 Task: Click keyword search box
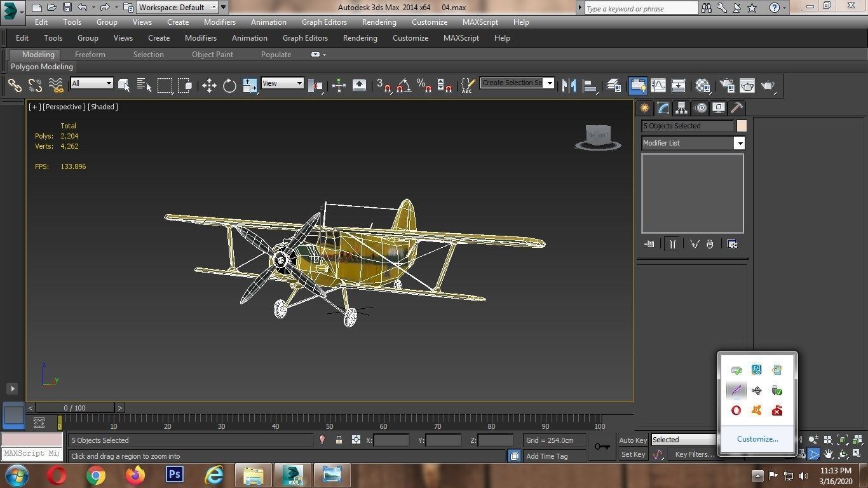(641, 8)
